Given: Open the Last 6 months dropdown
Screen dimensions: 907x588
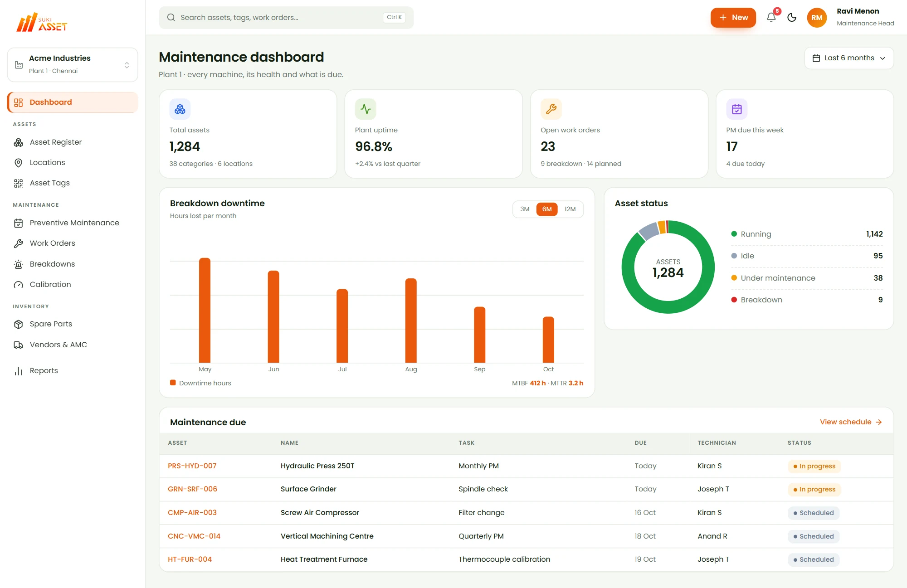Looking at the screenshot, I should click(x=849, y=58).
